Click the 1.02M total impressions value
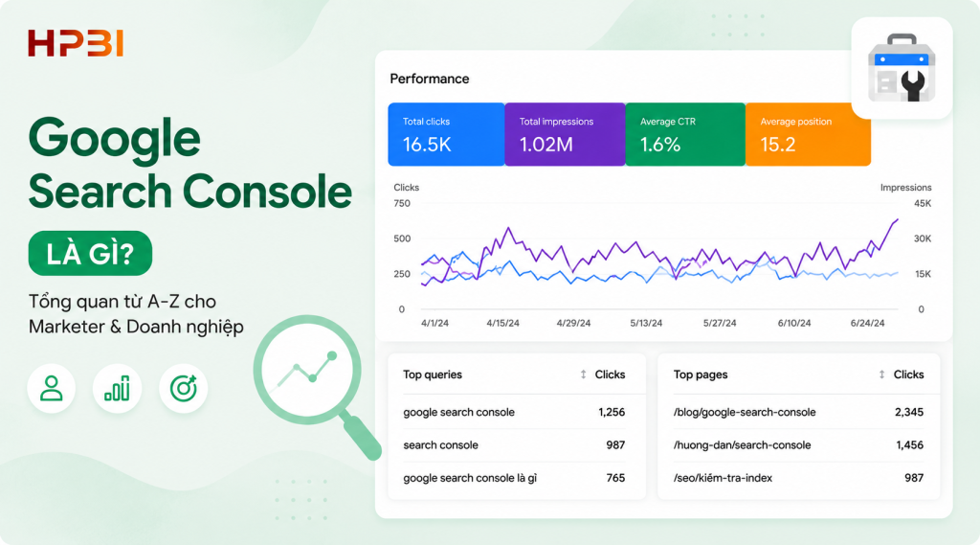Image resolution: width=980 pixels, height=545 pixels. click(546, 145)
